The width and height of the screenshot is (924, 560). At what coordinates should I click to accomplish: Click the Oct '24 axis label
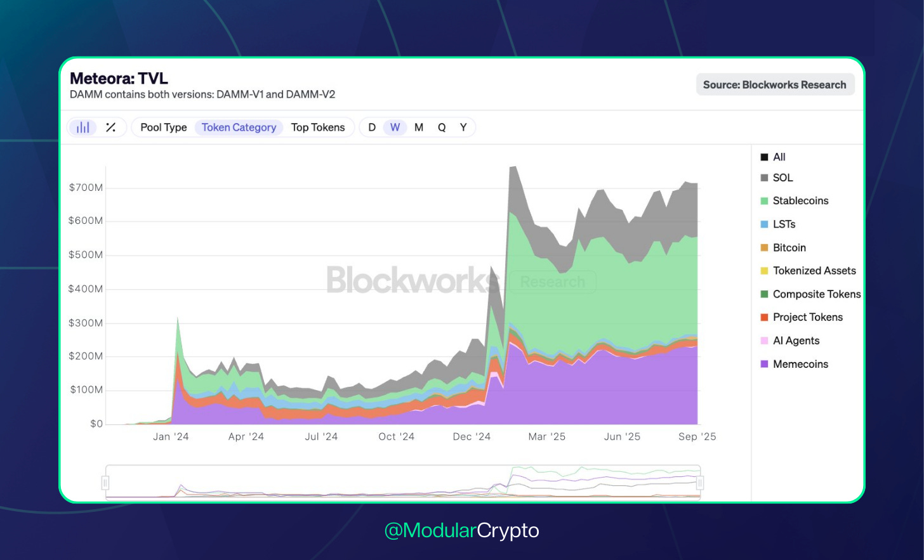397,437
